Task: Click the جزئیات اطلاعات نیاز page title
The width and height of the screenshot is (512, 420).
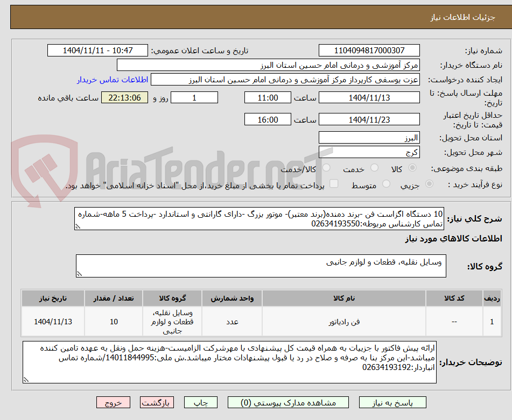Action: pos(462,17)
